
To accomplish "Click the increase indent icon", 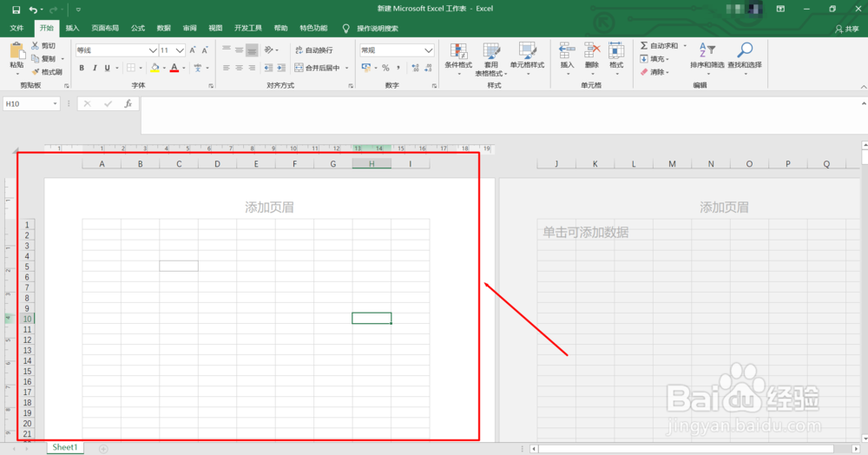I will click(281, 68).
